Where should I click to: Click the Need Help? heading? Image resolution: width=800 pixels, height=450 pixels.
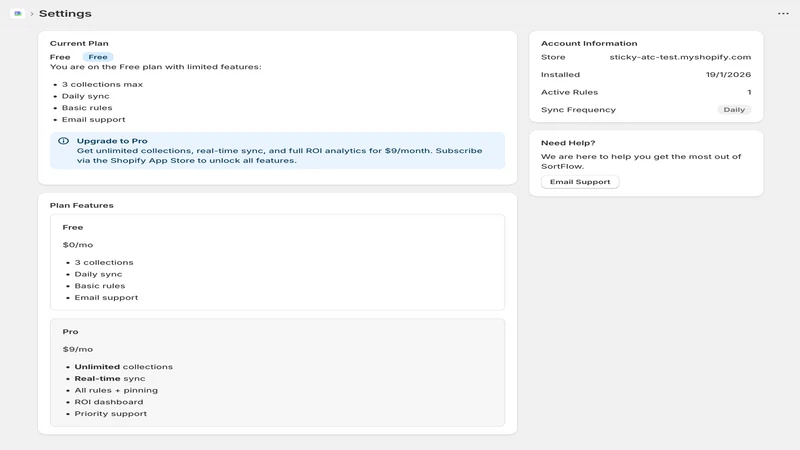(568, 143)
